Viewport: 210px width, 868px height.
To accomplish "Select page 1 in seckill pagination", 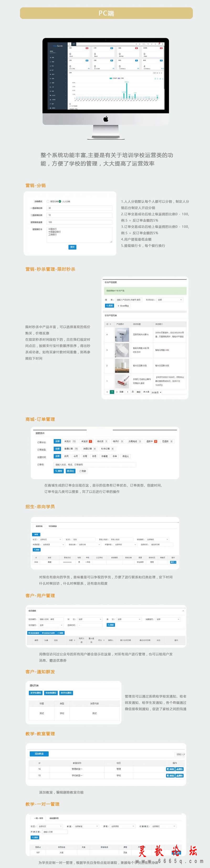I will click(112, 392).
